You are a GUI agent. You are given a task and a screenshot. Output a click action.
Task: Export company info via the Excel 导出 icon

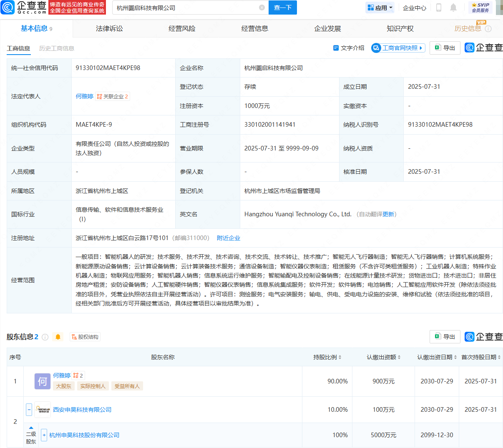(445, 48)
